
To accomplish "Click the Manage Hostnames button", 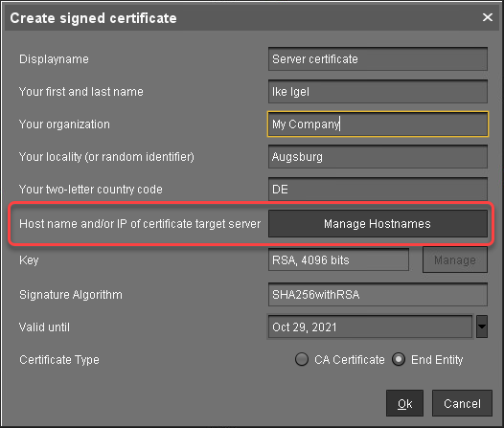I will (x=378, y=224).
